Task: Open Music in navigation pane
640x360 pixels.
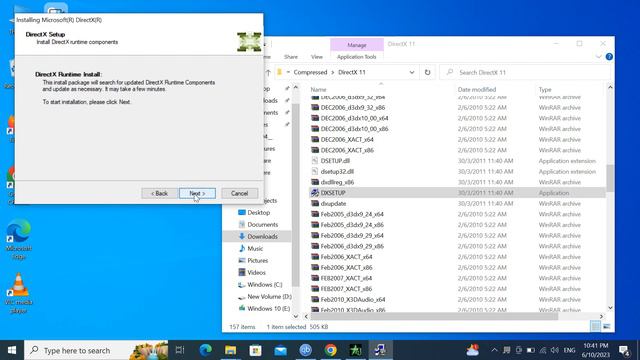Action: click(255, 248)
